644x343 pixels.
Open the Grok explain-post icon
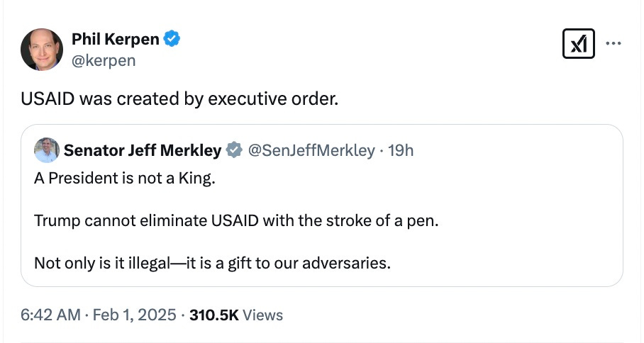(578, 43)
